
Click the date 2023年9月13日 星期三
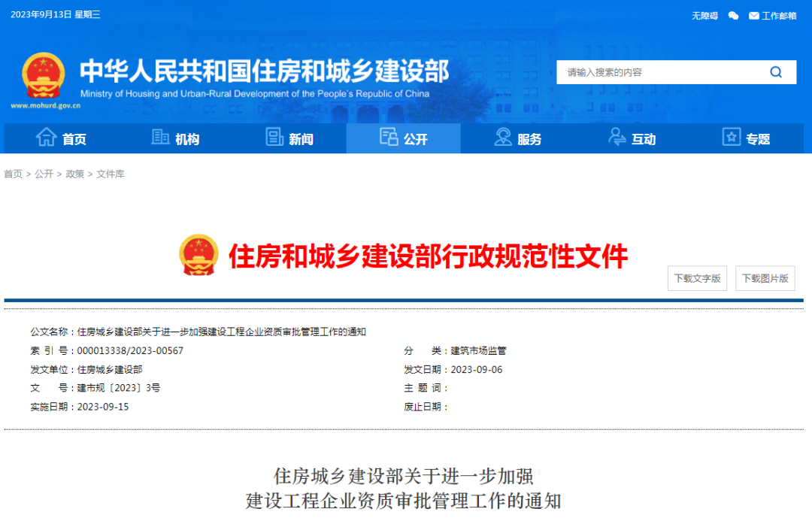point(56,14)
